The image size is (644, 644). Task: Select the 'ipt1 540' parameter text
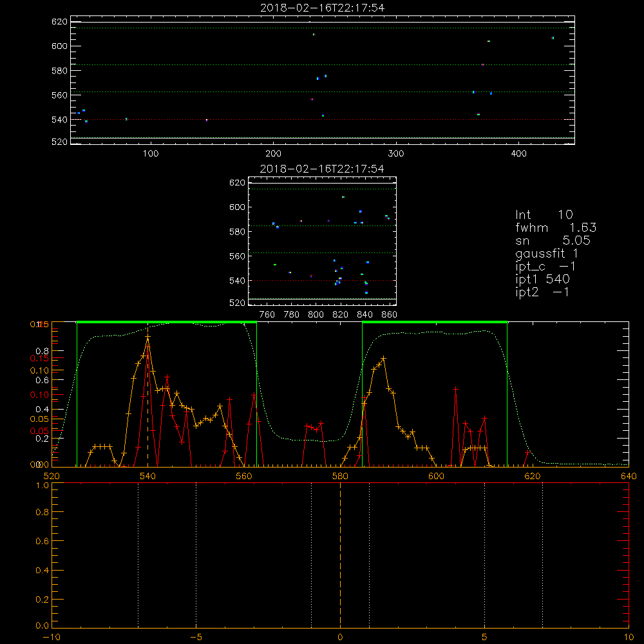[542, 279]
